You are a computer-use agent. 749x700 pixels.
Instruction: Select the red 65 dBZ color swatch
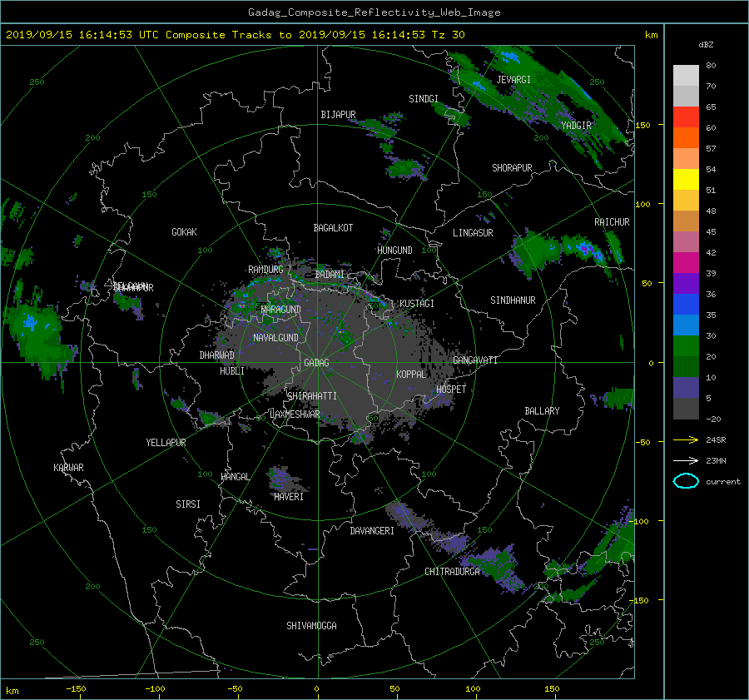point(686,117)
